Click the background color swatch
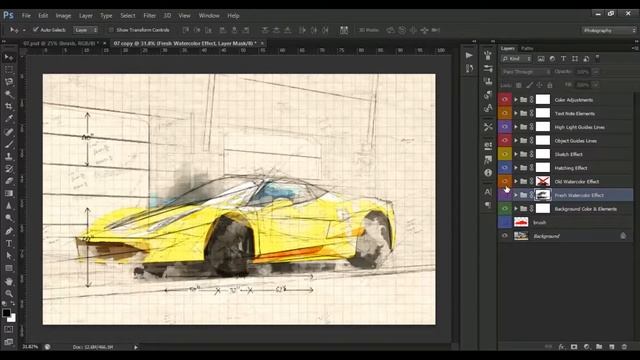 12,318
